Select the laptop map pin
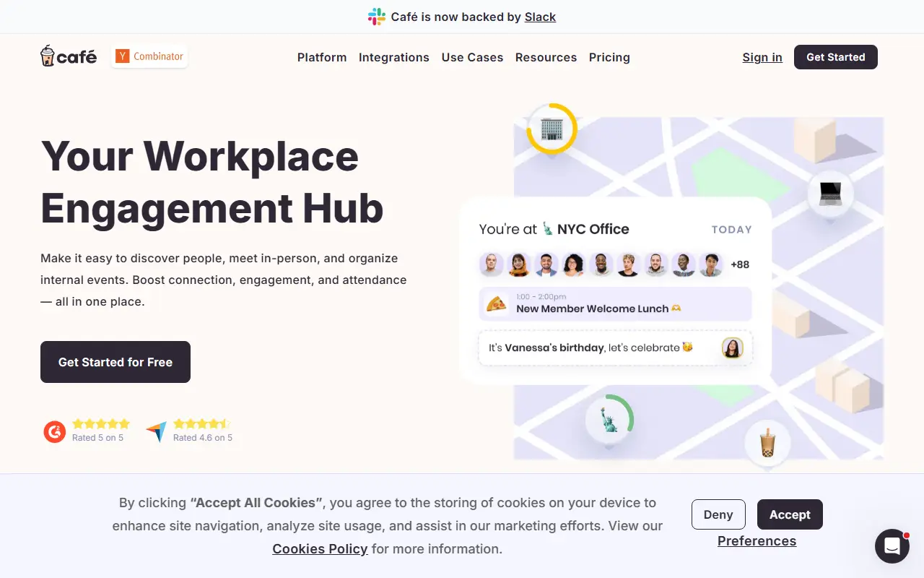Viewport: 924px width, 578px height. click(x=830, y=194)
